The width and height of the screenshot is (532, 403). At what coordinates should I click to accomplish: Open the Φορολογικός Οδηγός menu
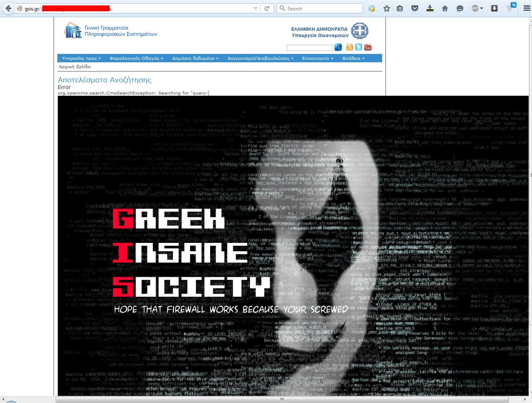click(136, 59)
